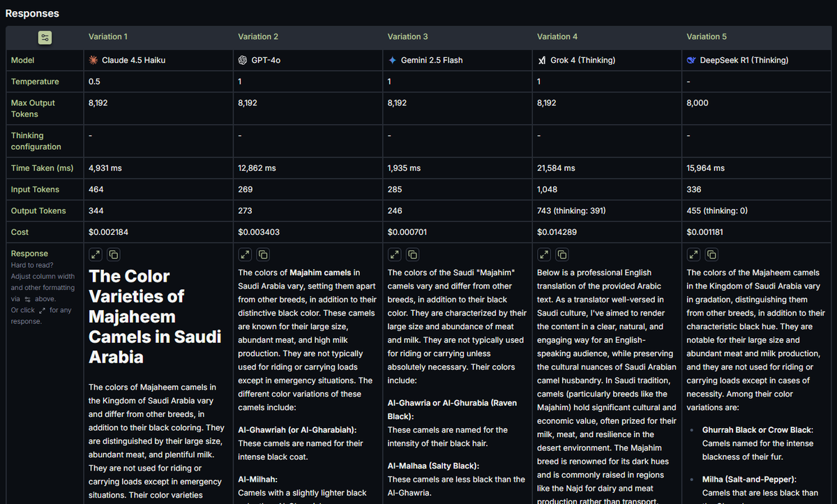Click the Gemini 2.5 Flash model name
The width and height of the screenshot is (837, 504).
pos(432,61)
